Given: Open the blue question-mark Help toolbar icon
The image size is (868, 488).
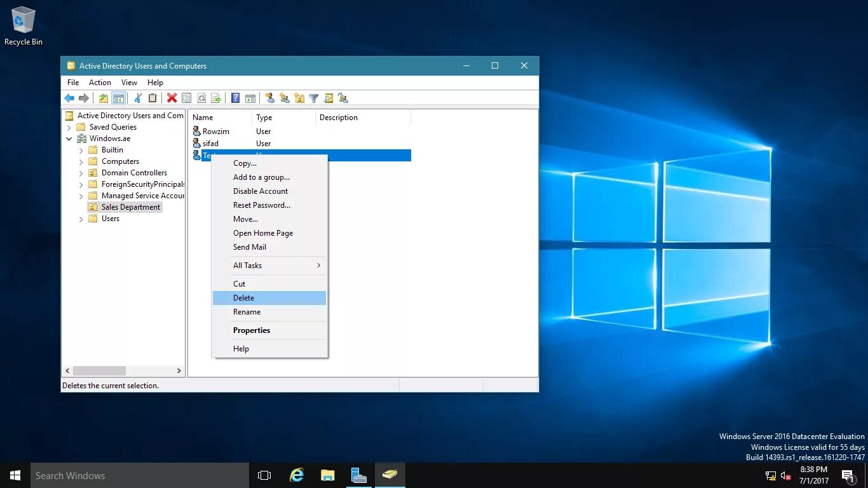Looking at the screenshot, I should (236, 98).
